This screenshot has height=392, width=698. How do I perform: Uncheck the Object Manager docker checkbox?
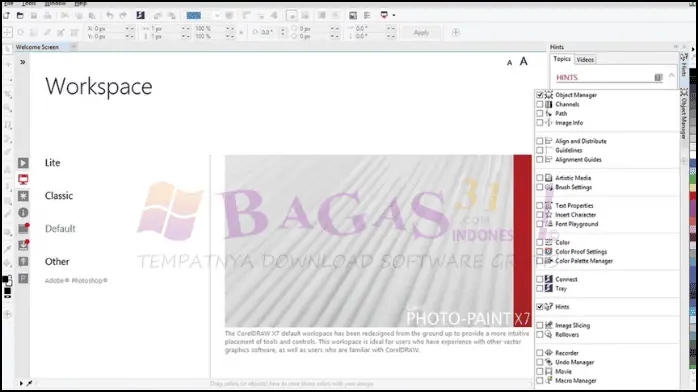click(x=540, y=95)
